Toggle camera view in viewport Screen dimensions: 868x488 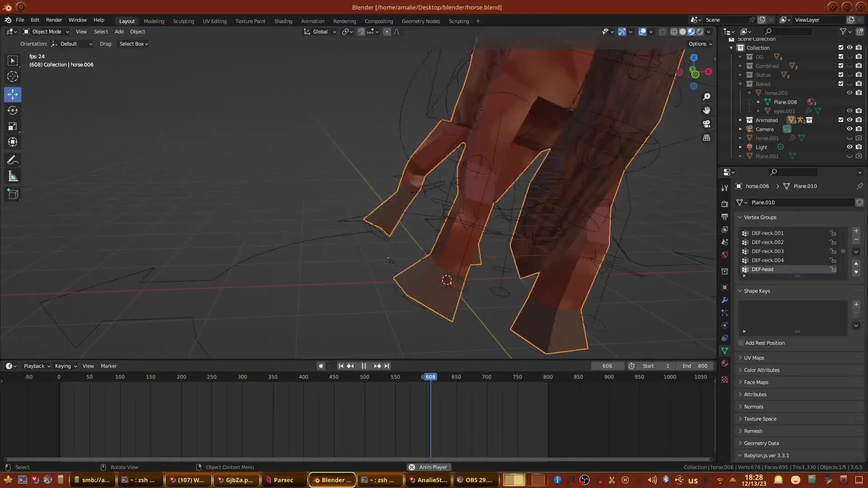point(707,124)
